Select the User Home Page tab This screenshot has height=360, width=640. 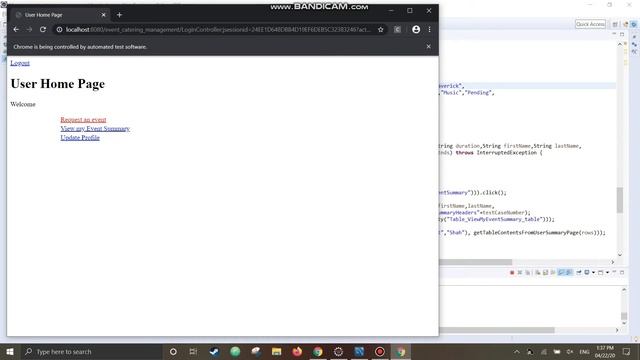60,15
